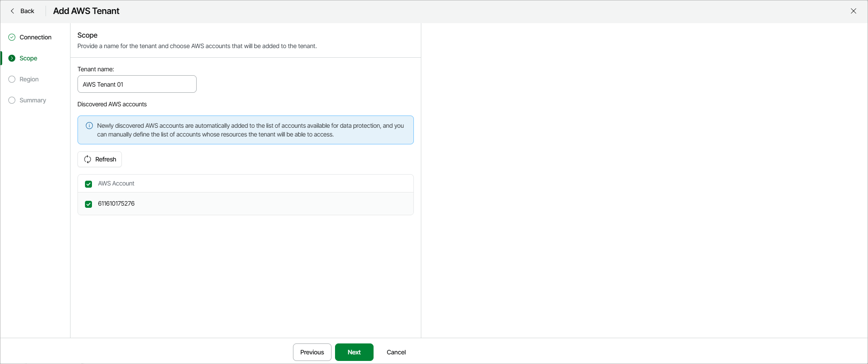Viewport: 868px width, 364px height.
Task: Click the info icon in the notice banner
Action: (x=89, y=126)
